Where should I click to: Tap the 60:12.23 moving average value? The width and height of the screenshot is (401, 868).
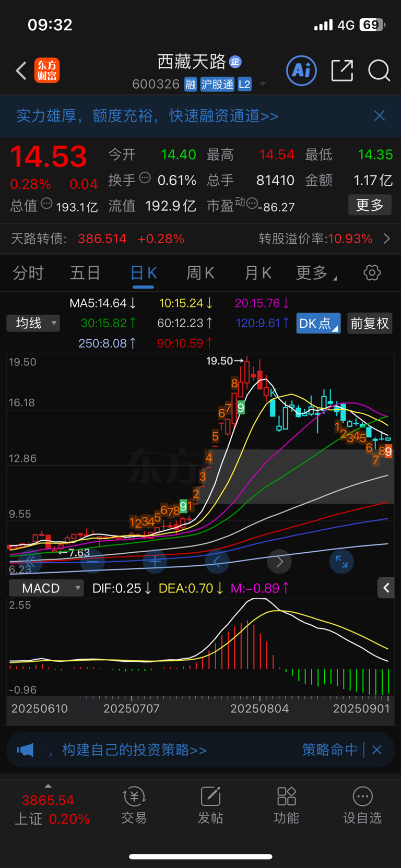(185, 323)
